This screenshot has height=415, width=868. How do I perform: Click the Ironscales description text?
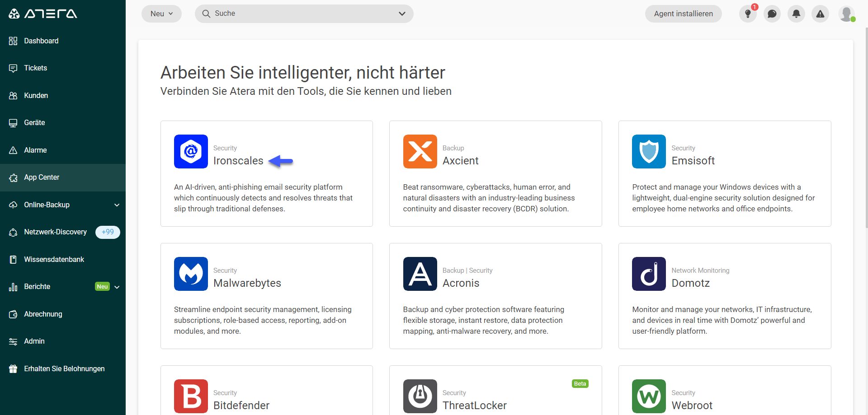click(264, 198)
